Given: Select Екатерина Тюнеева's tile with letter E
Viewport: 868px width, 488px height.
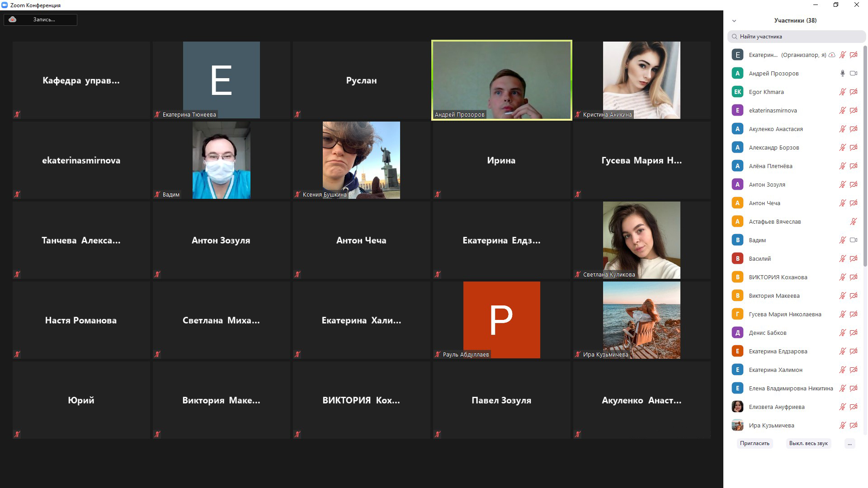Looking at the screenshot, I should 221,80.
